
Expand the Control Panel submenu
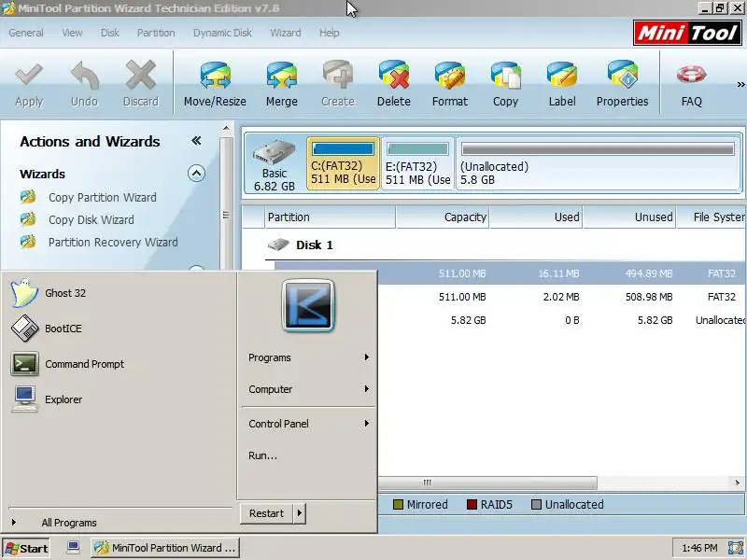tap(366, 424)
